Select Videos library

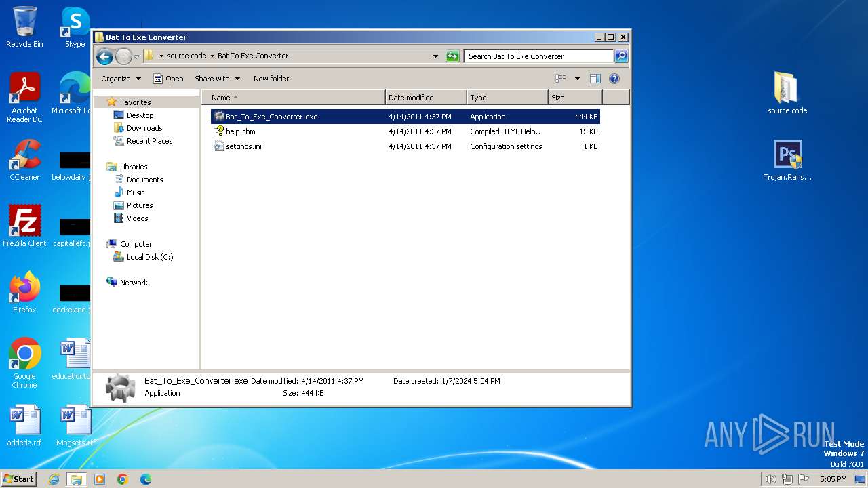tap(137, 218)
